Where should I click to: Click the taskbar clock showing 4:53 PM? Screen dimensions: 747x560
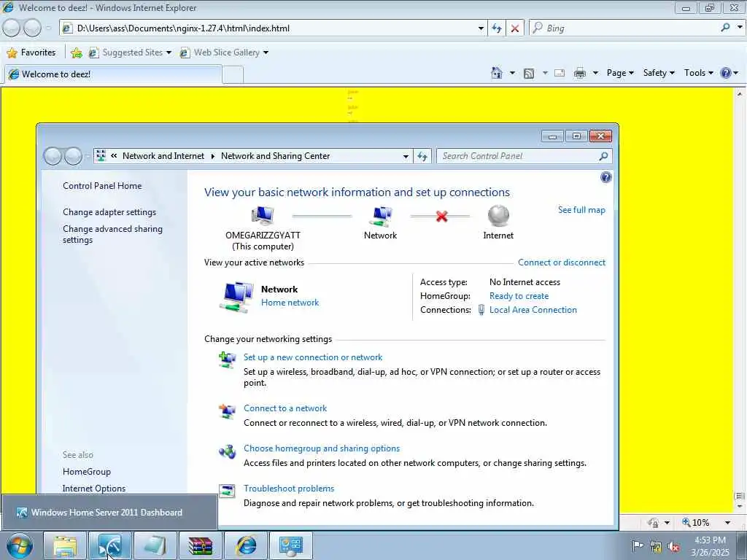(x=710, y=546)
